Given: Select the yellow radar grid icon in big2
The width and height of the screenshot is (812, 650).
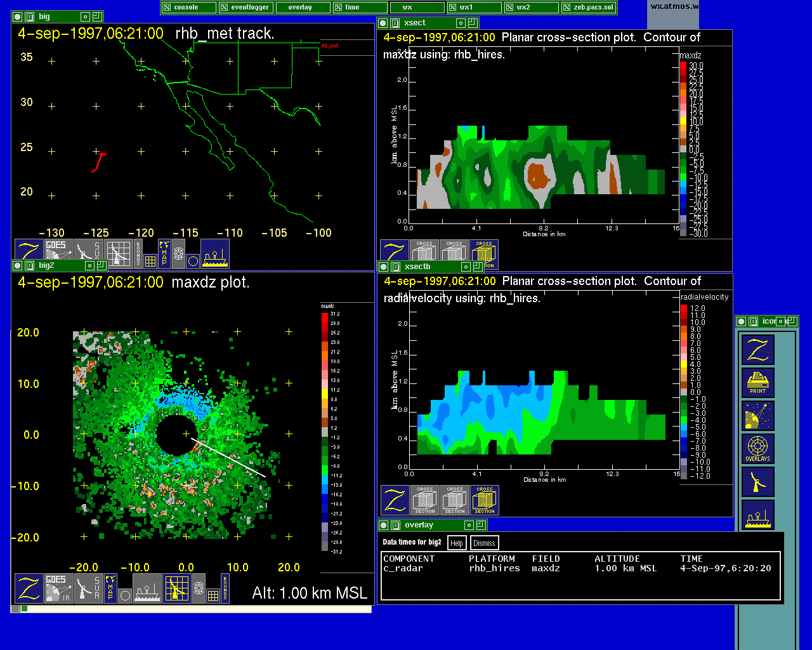Looking at the screenshot, I should 177,588.
